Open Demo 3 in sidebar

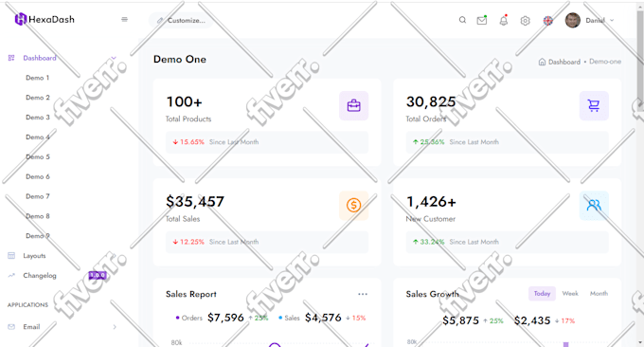pyautogui.click(x=37, y=118)
